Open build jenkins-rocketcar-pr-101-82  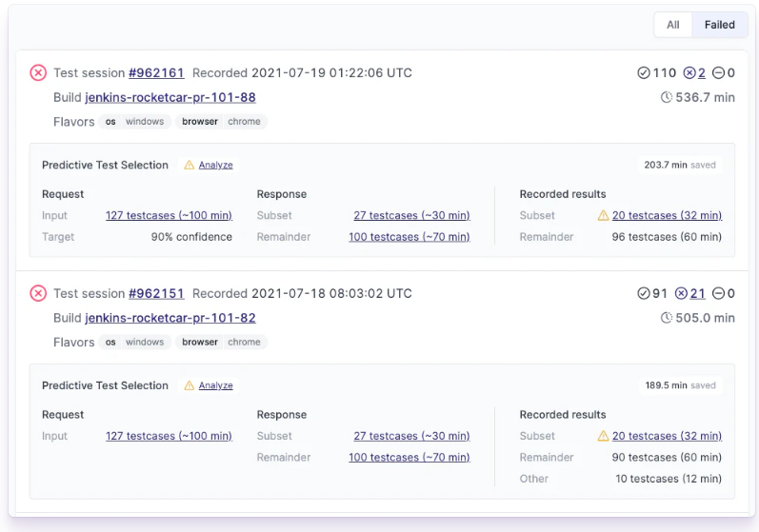[x=170, y=318]
